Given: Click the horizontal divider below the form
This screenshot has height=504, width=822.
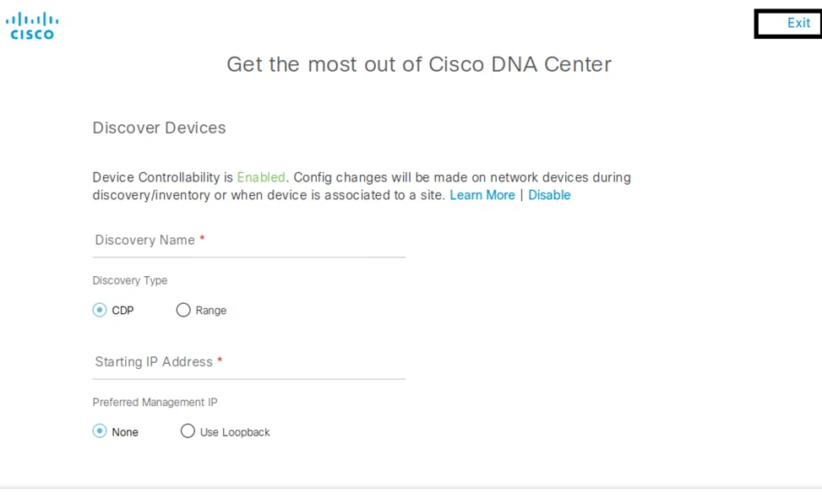Looking at the screenshot, I should click(411, 488).
